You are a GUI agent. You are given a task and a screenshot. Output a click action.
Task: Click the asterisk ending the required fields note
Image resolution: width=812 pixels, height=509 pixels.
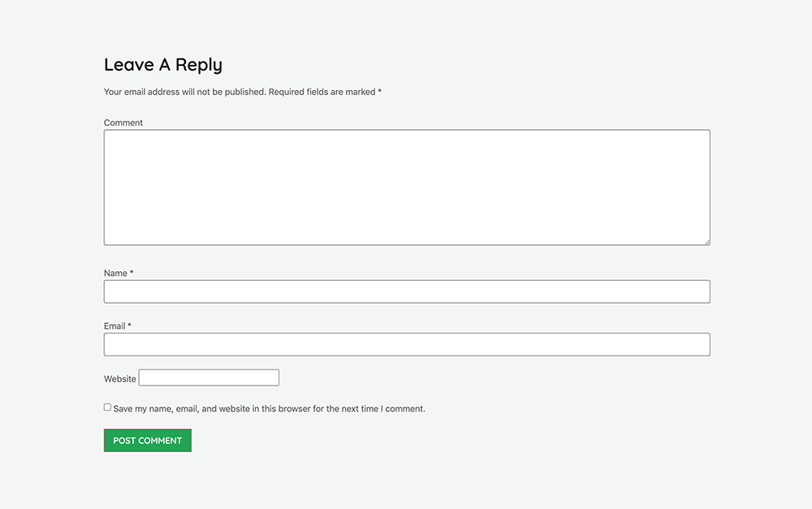tap(379, 92)
